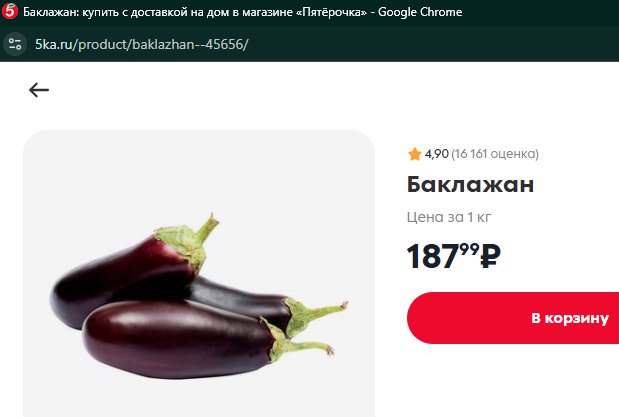
Task: Add eggplant to cart with В корзину
Action: pyautogui.click(x=513, y=318)
